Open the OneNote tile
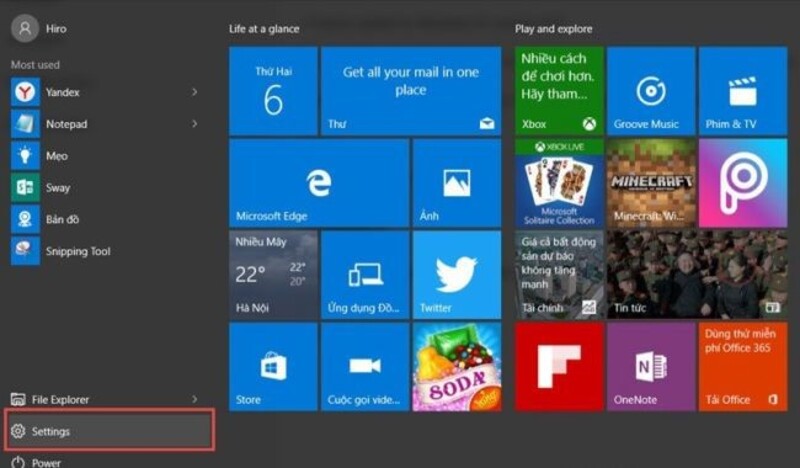This screenshot has height=468, width=800. (651, 366)
